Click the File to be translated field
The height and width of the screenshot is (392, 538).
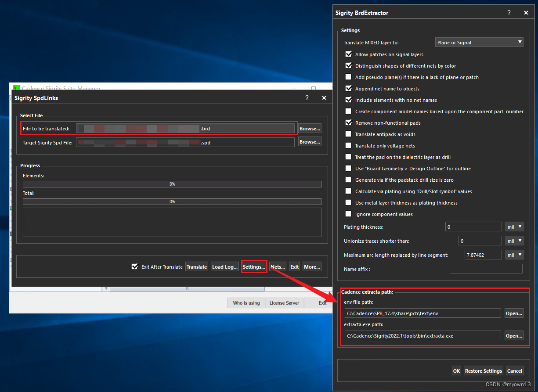pyautogui.click(x=185, y=128)
